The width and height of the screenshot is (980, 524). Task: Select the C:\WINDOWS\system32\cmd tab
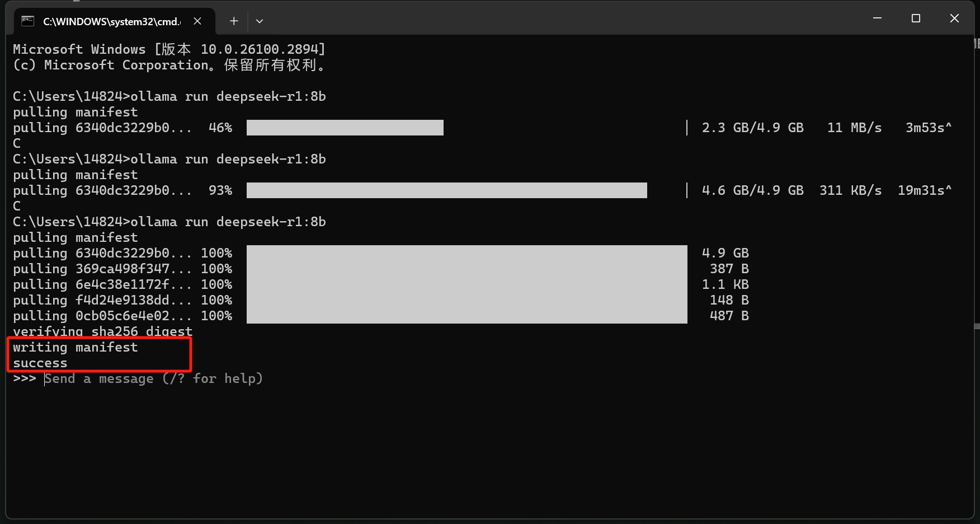pos(114,21)
